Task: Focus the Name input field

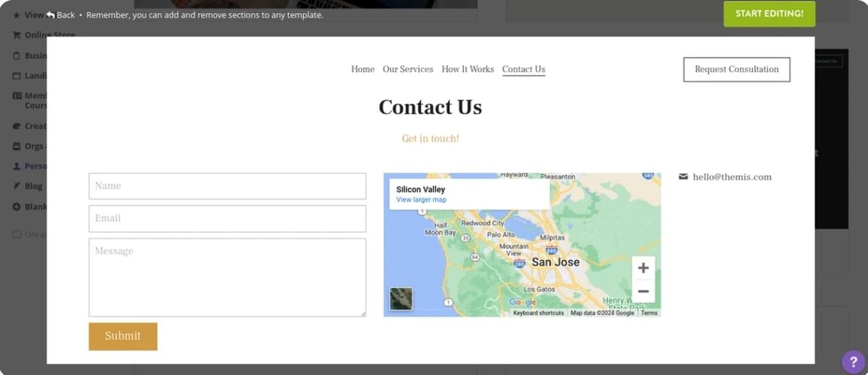Action: (x=227, y=186)
